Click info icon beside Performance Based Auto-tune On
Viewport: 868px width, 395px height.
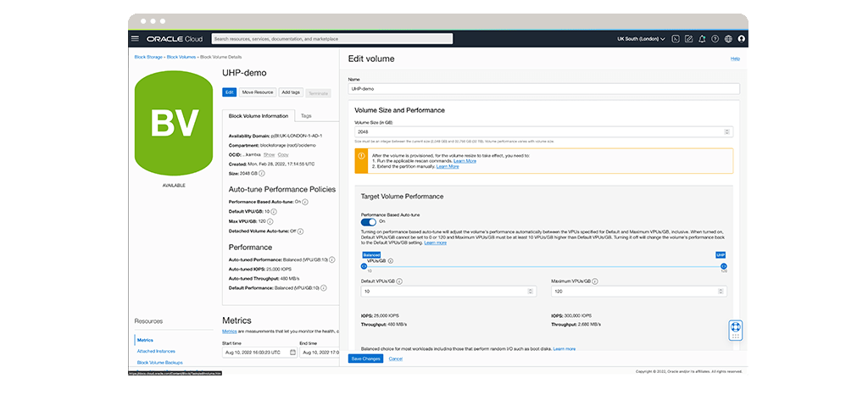pyautogui.click(x=305, y=202)
